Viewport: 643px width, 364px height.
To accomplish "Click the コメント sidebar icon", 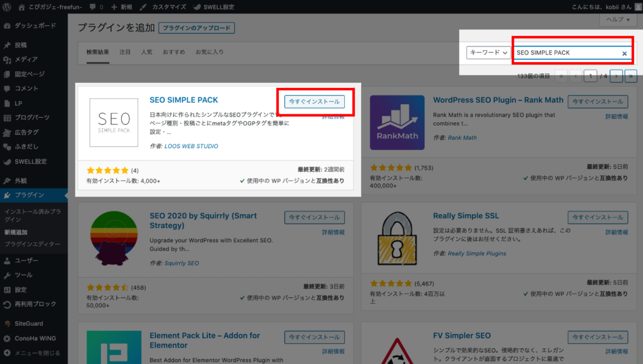I will 7,88.
